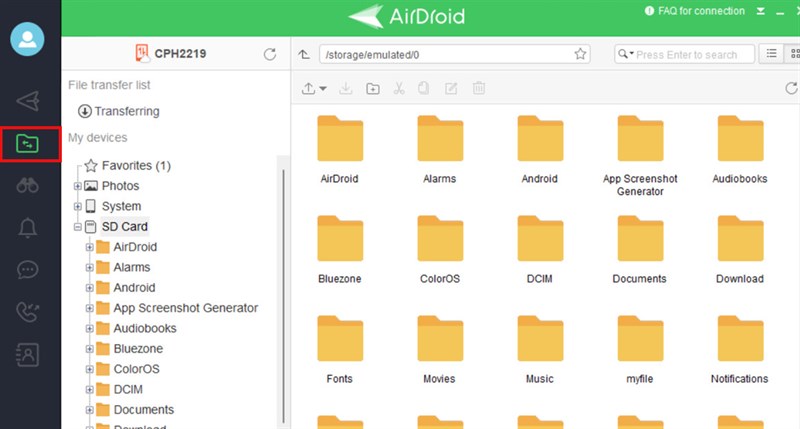Click the Files folder icon in sidebar

pyautogui.click(x=29, y=143)
